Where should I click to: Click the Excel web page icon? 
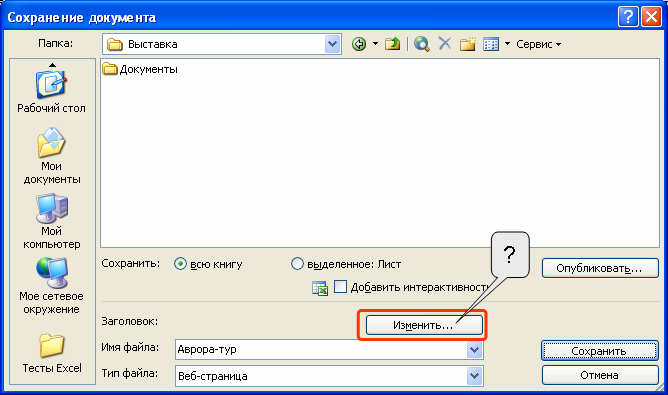tap(320, 288)
